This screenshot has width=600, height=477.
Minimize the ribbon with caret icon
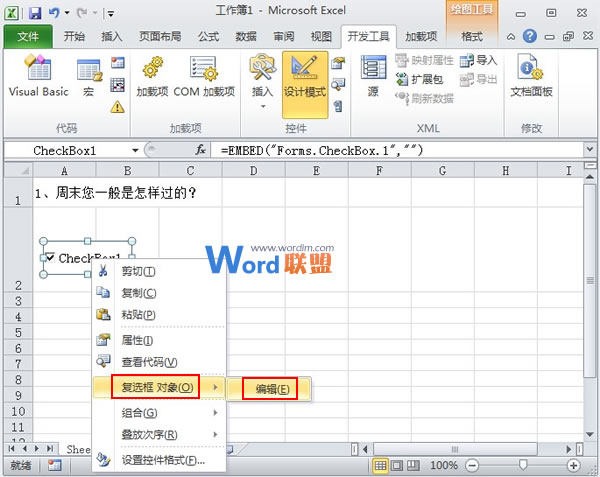(510, 37)
